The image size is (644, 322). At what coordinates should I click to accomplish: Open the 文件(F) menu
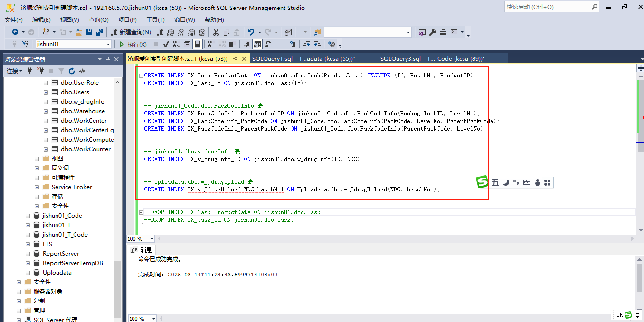tap(14, 19)
